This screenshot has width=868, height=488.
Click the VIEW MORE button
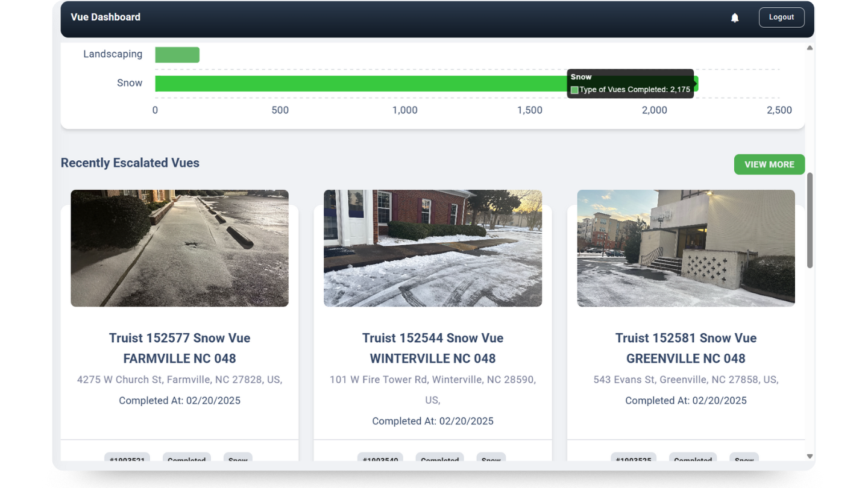coord(769,164)
